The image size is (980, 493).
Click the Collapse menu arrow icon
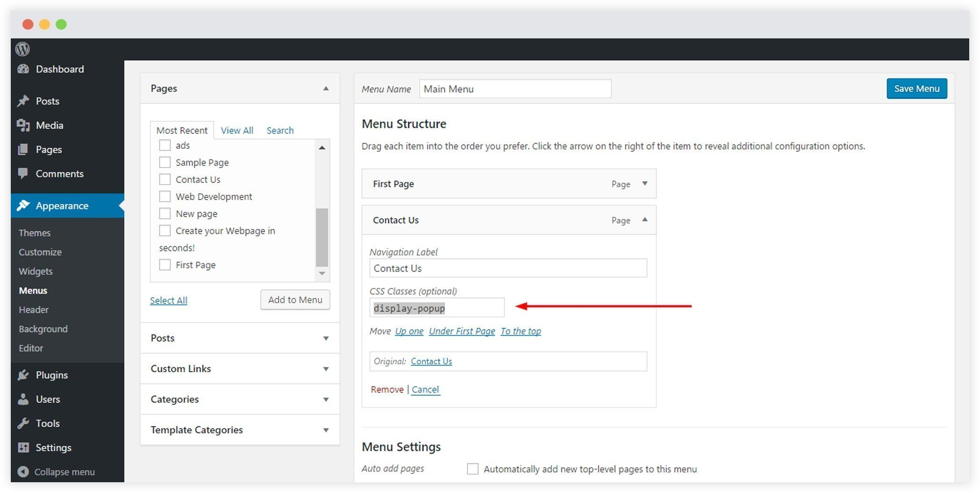(23, 471)
